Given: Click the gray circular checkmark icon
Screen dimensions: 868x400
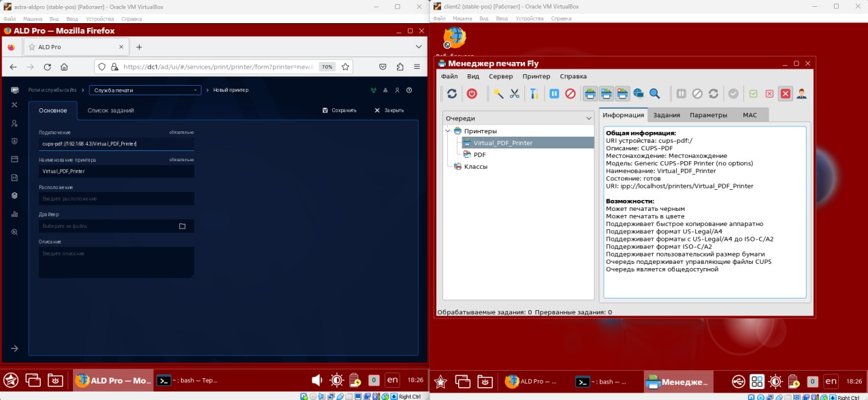Looking at the screenshot, I should click(733, 94).
